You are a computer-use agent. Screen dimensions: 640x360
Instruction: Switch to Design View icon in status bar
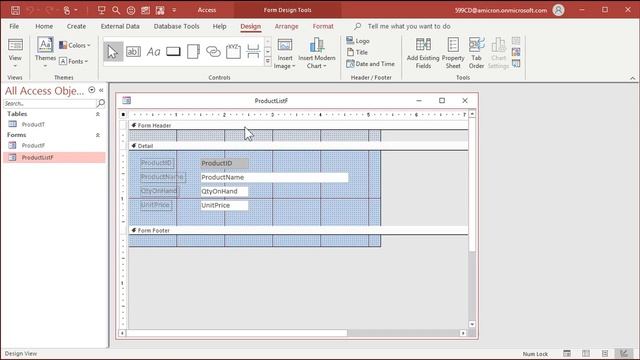point(624,353)
